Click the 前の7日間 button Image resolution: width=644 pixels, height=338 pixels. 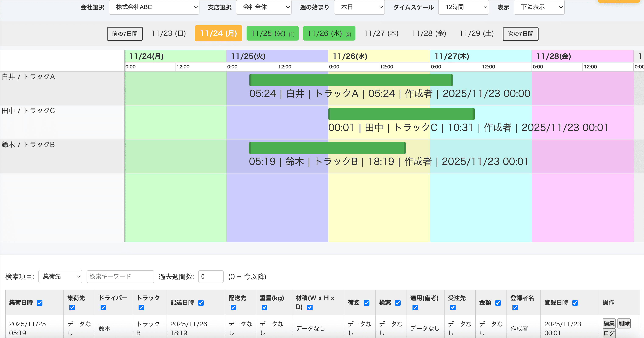coord(125,34)
